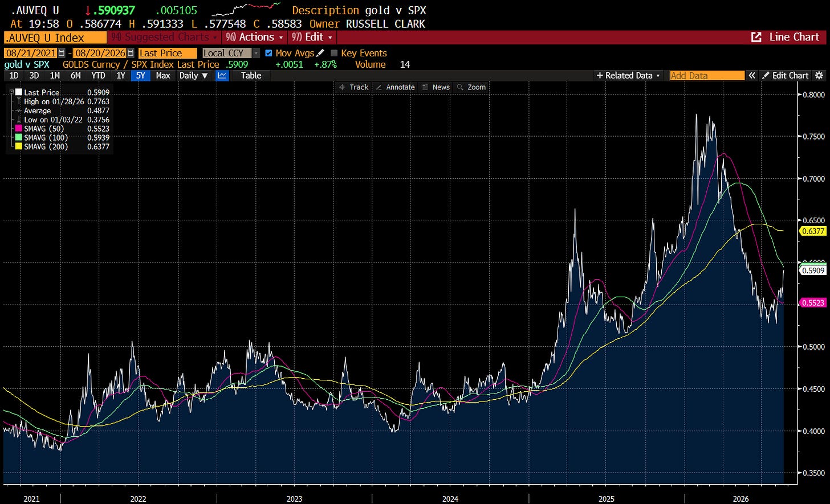Click the magenta SMAVG (50) swatch

pos(19,129)
